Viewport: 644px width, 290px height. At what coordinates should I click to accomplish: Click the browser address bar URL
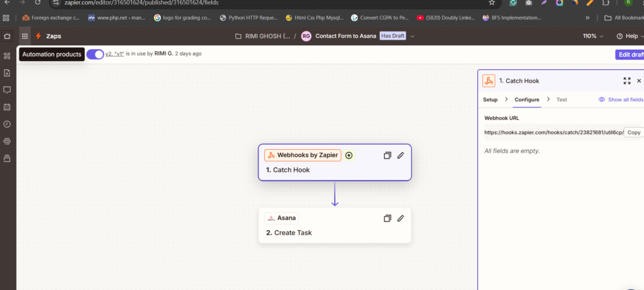click(x=142, y=3)
